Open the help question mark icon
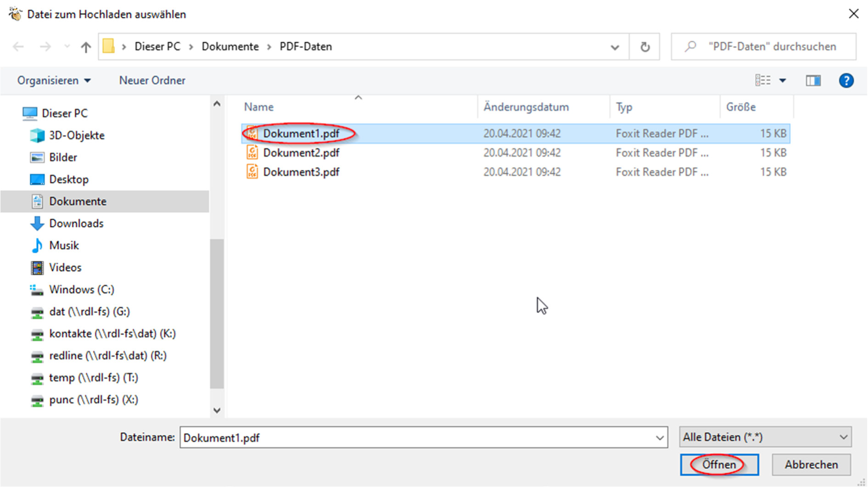Image resolution: width=868 pixels, height=487 pixels. coord(846,81)
